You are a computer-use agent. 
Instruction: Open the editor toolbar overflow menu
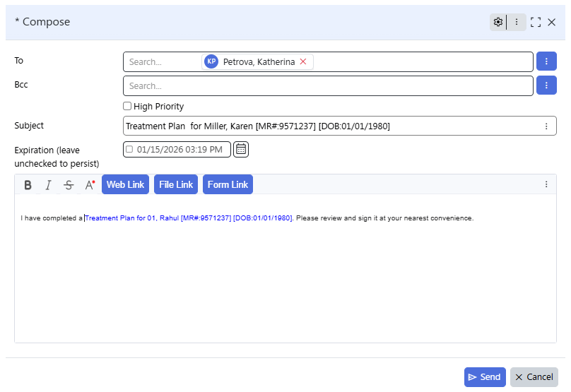(x=546, y=184)
